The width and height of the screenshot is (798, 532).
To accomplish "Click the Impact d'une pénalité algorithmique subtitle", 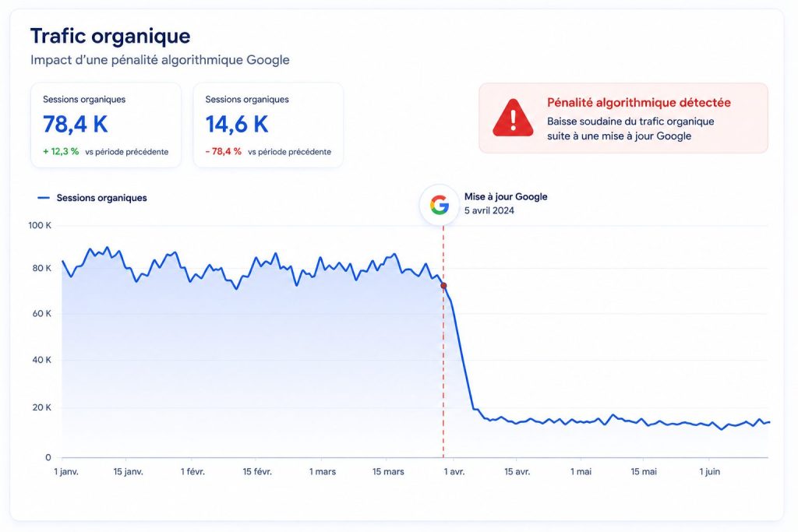I will [x=160, y=60].
